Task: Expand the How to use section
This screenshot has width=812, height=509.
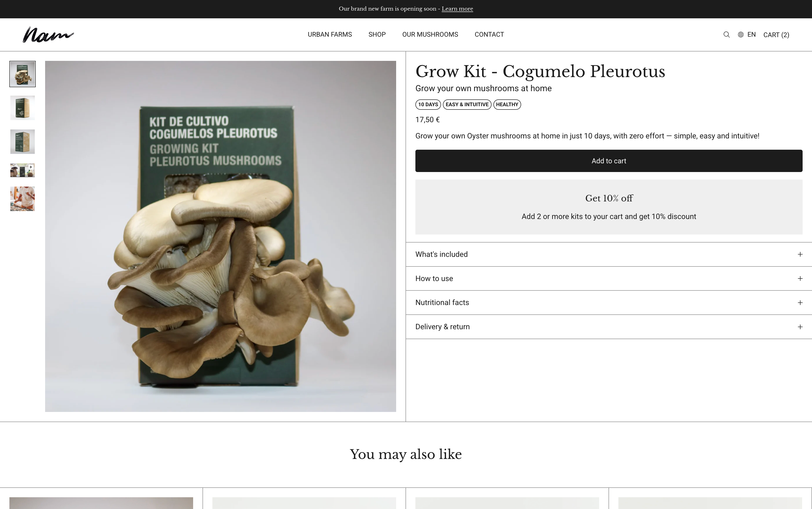Action: click(x=609, y=278)
